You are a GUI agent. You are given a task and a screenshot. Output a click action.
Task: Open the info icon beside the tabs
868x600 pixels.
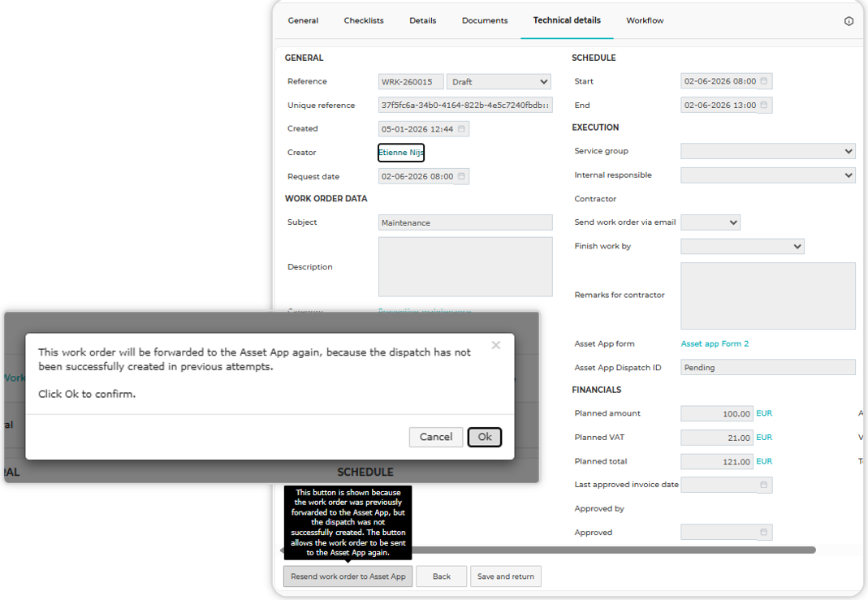point(849,21)
